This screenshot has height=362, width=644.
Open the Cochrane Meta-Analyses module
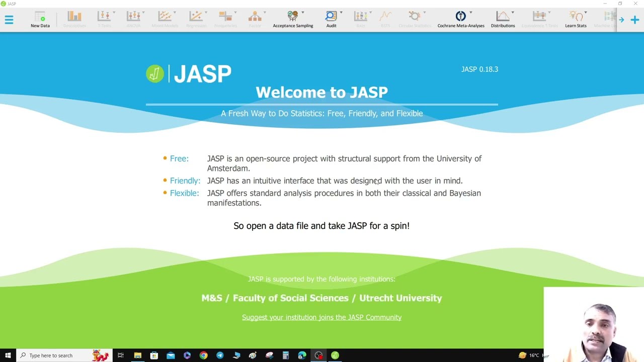coord(461,20)
